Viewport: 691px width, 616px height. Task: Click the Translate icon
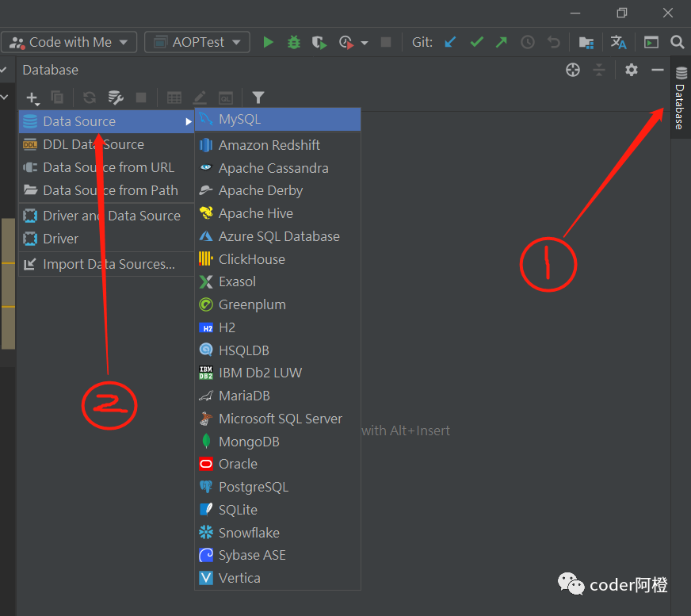click(618, 42)
